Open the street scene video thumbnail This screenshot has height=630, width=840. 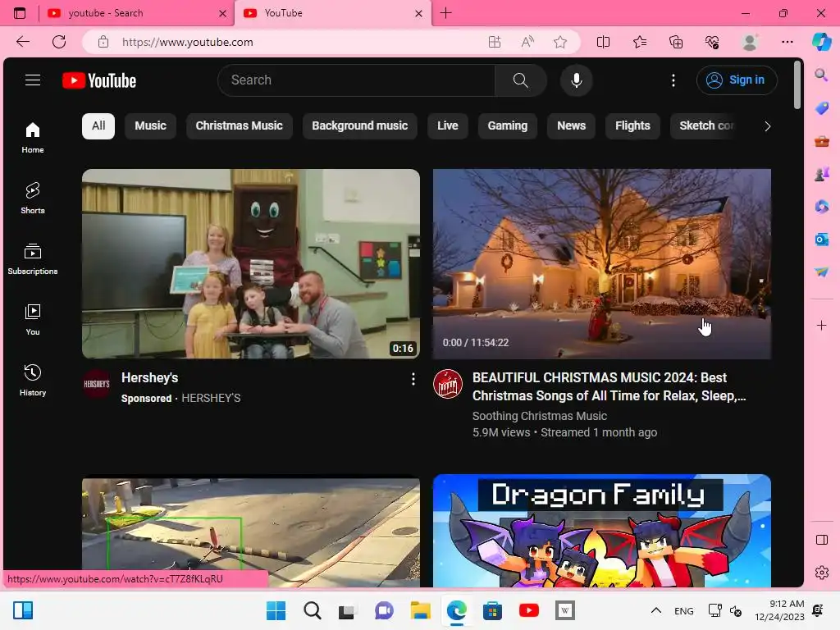[251, 532]
